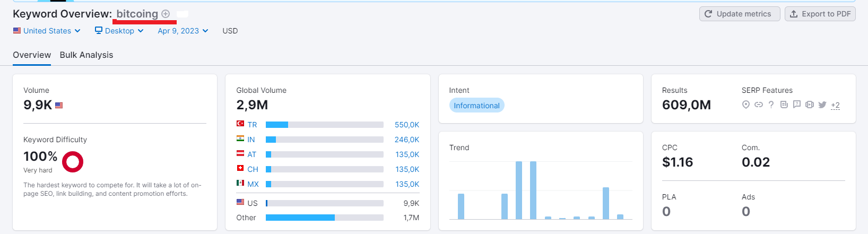
Task: Click the US volume progress bar
Action: click(325, 203)
